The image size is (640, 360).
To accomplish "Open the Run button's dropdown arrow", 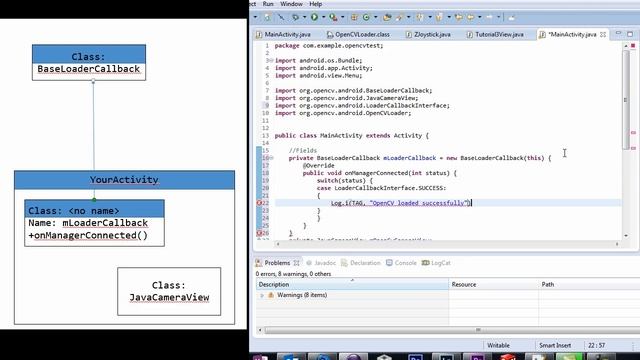I will click(x=323, y=17).
